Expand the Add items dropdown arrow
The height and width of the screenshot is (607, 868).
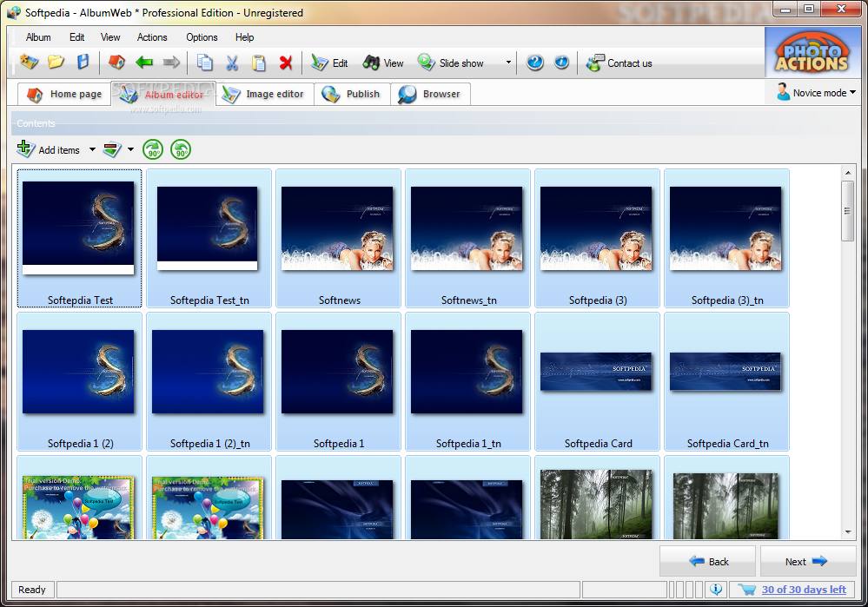tap(92, 149)
